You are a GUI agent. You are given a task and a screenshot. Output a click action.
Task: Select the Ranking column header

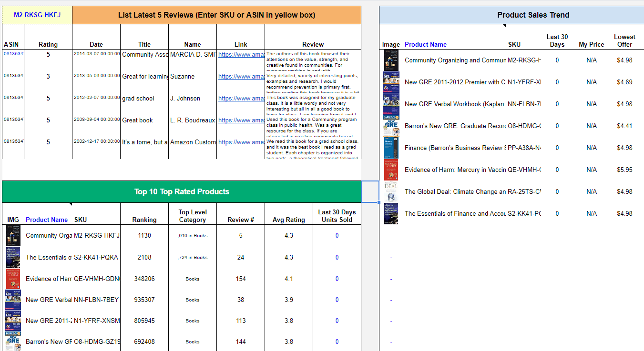(x=144, y=220)
